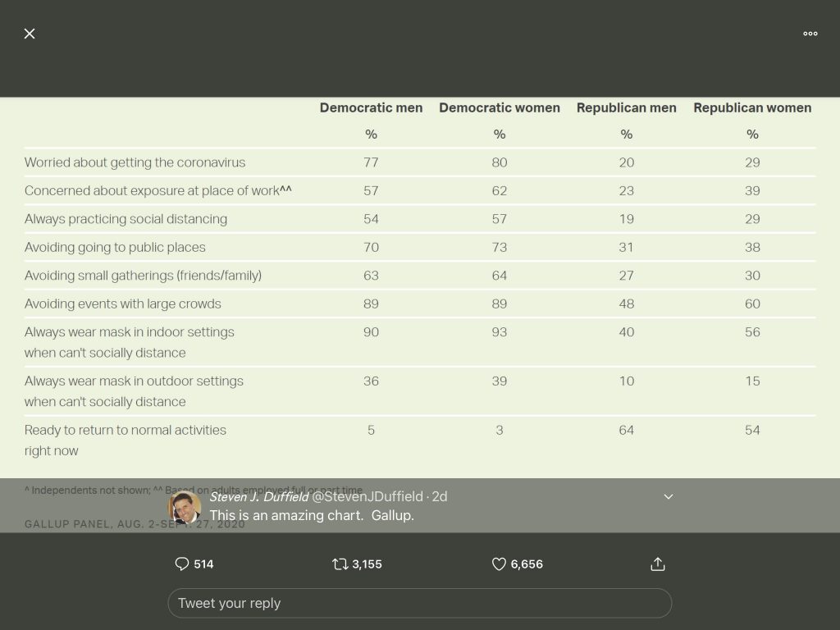The height and width of the screenshot is (630, 840).
Task: Expand the tweet caption chevron
Action: point(668,496)
